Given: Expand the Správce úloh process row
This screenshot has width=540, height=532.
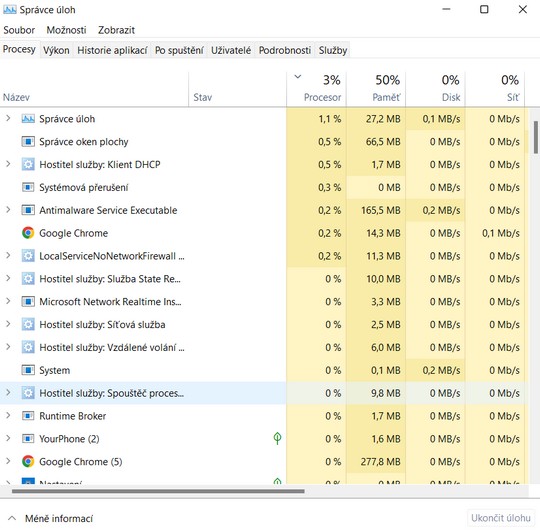Looking at the screenshot, I should coord(8,118).
